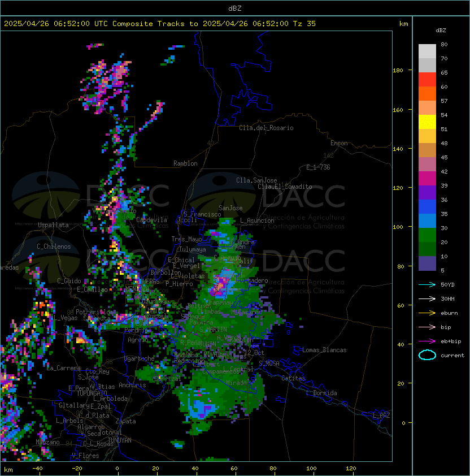This screenshot has width=470, height=476.
Task: Select the purple 36-39 dBZ swatch
Action: pos(427,193)
